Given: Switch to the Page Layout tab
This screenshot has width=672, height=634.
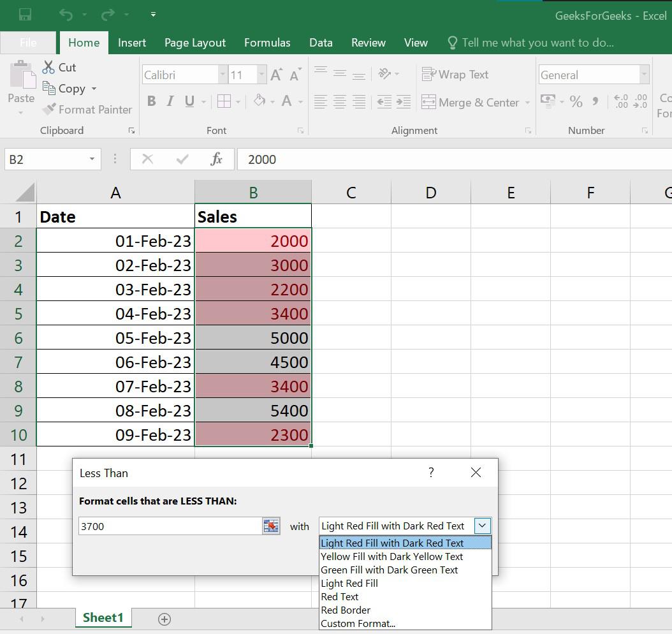Looking at the screenshot, I should pyautogui.click(x=195, y=43).
